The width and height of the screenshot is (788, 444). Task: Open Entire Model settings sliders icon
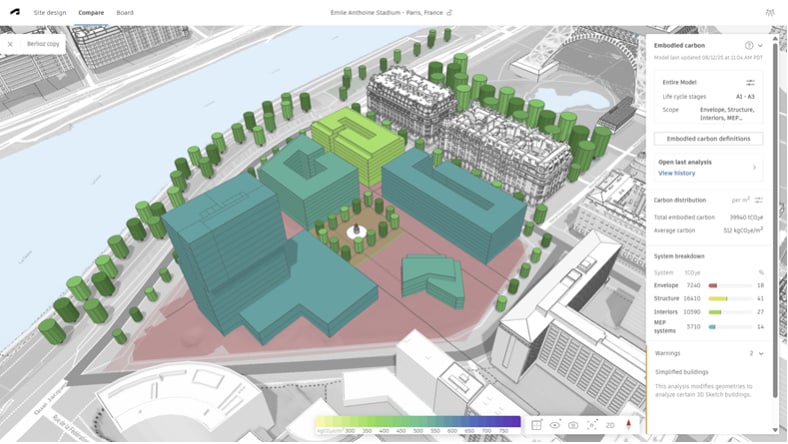click(750, 82)
